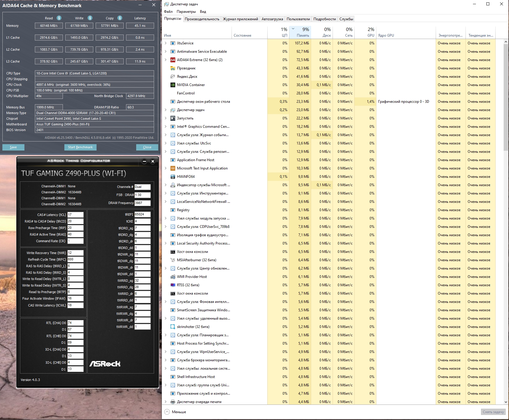Collapse Task Manager via Меньше arrow

click(167, 412)
